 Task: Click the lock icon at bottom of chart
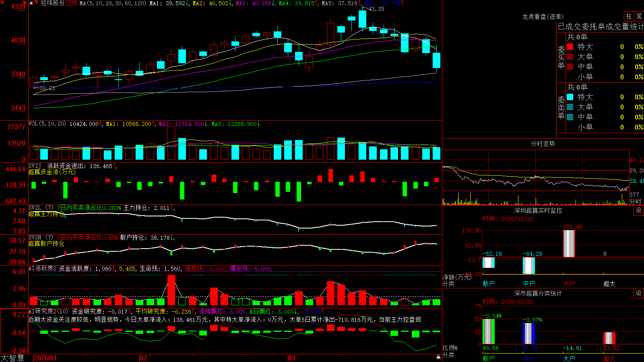tap(438, 357)
